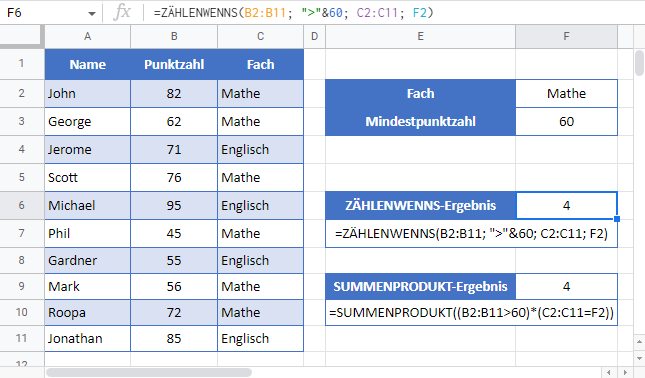Image resolution: width=645 pixels, height=378 pixels.
Task: Select the SUMMENPRODUKT result cell showing 4
Action: click(x=566, y=286)
